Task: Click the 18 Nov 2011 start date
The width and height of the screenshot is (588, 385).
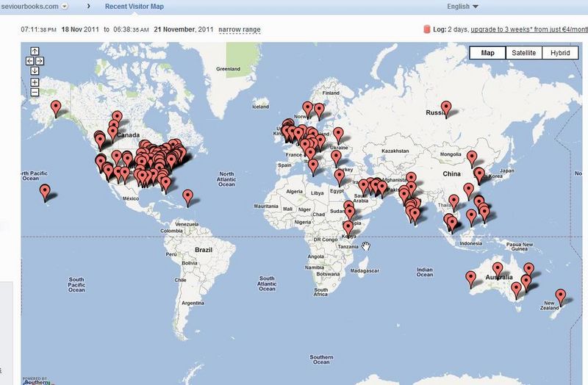Action: pos(80,29)
